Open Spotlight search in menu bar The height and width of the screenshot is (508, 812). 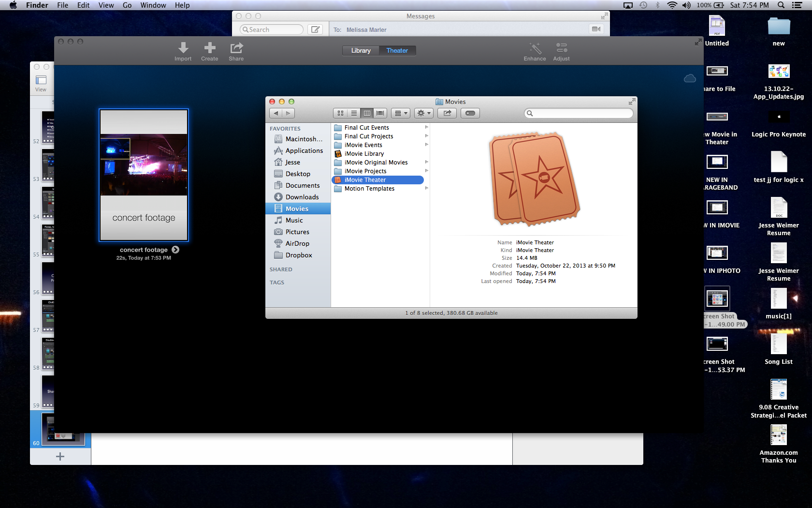[x=781, y=5]
